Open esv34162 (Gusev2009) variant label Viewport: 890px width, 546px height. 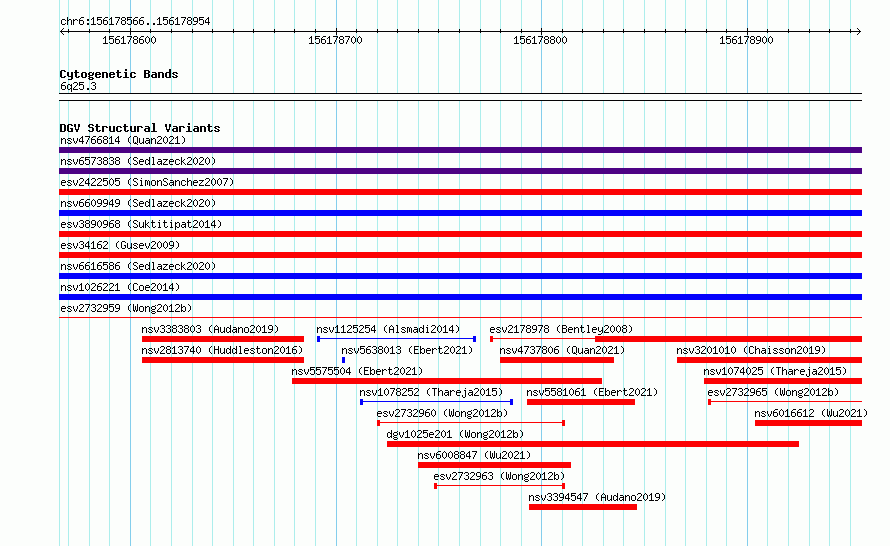(x=120, y=245)
